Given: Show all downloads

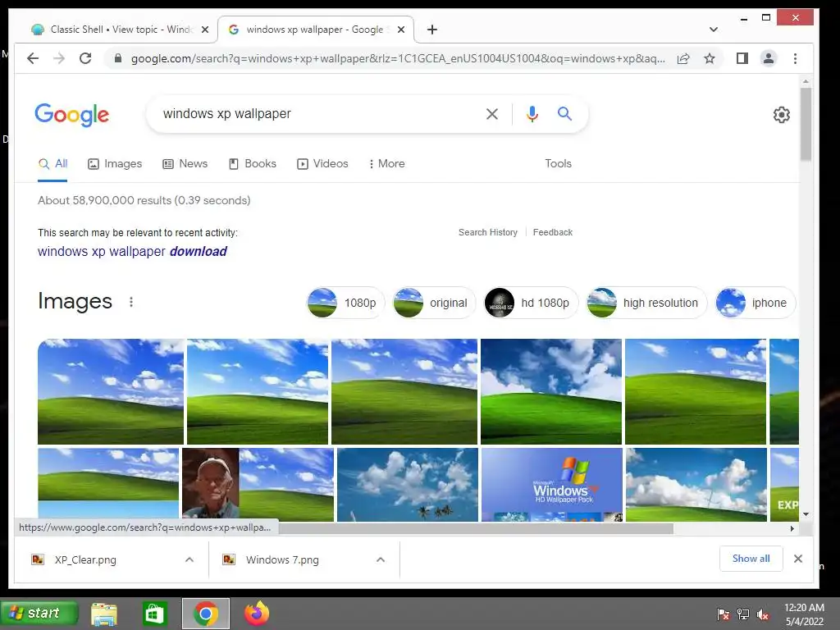Looking at the screenshot, I should [x=751, y=559].
